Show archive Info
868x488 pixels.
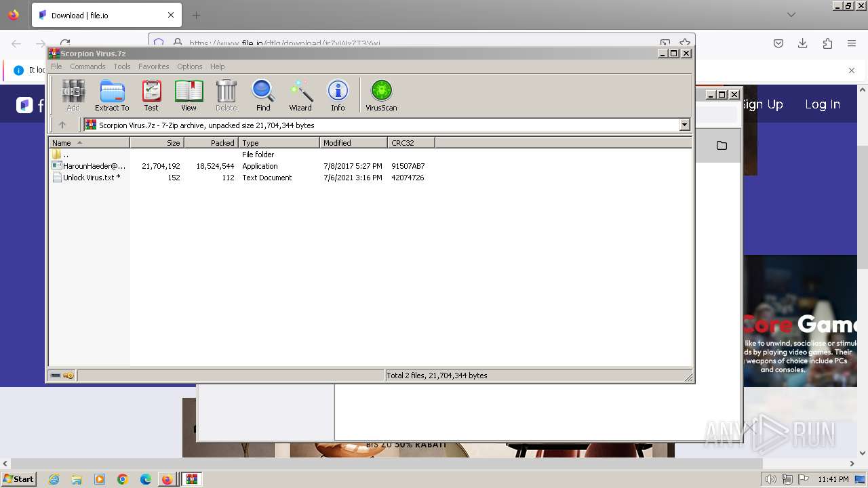pyautogui.click(x=338, y=95)
